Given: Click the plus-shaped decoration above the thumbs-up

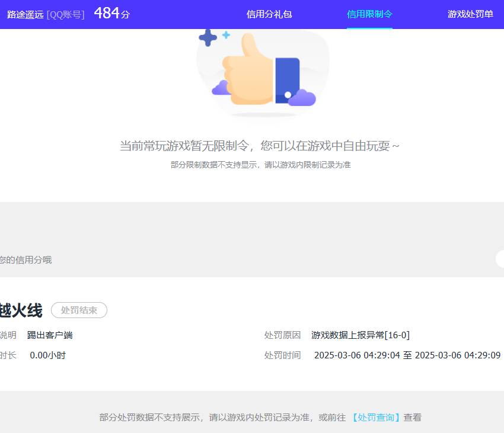Looking at the screenshot, I should tap(209, 39).
